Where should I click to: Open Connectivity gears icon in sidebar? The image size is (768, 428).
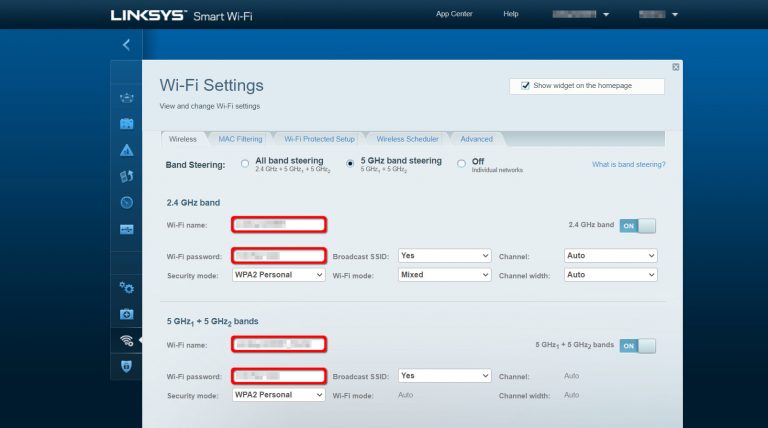pyautogui.click(x=126, y=287)
